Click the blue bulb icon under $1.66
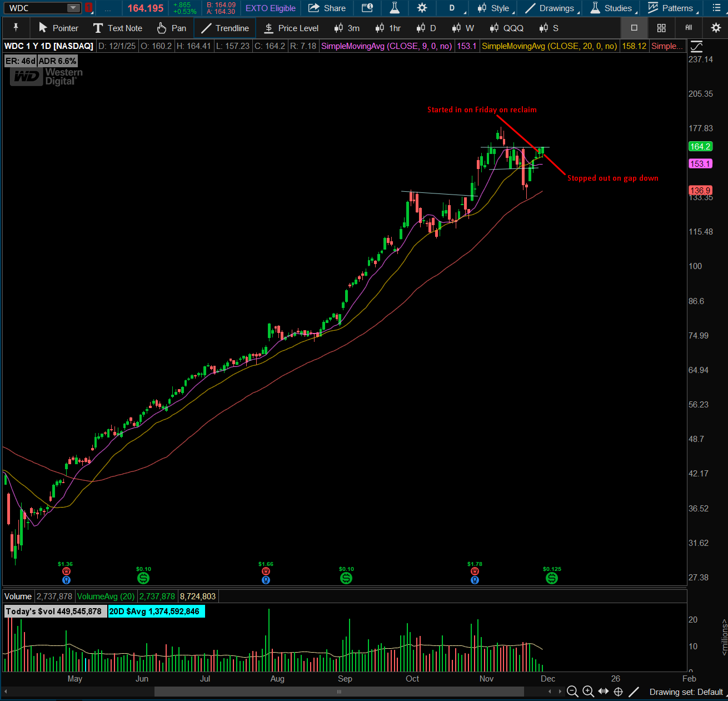This screenshot has width=728, height=701. coord(266,580)
